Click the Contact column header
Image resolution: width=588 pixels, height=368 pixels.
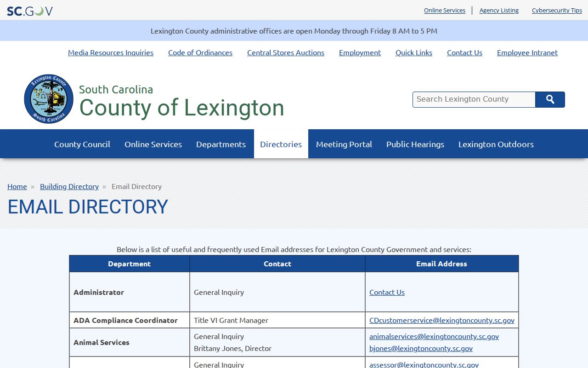[x=277, y=264]
